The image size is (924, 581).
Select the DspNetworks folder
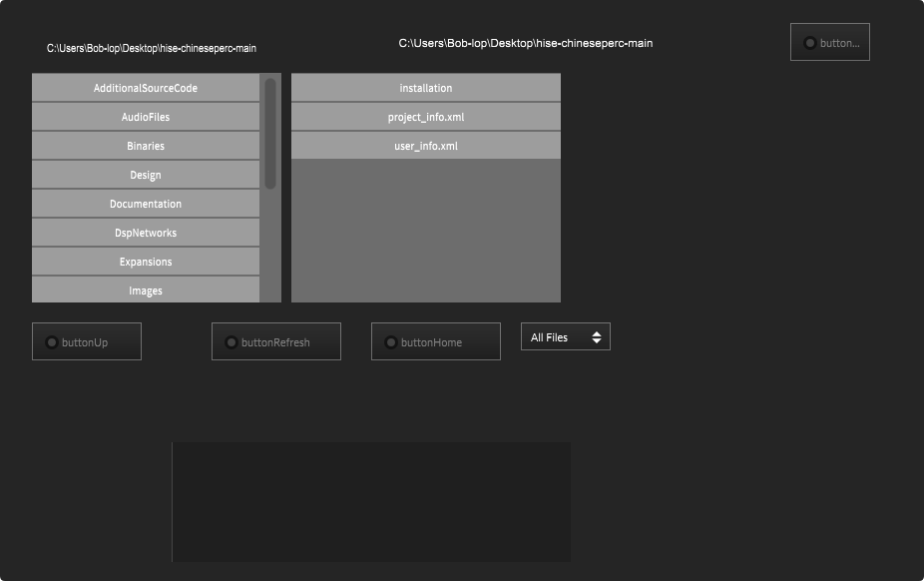pyautogui.click(x=146, y=233)
